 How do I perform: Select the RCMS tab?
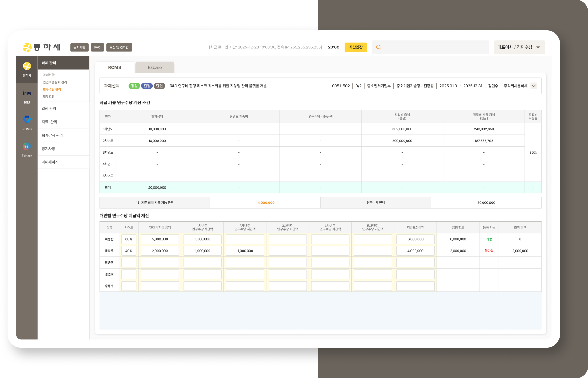pos(114,67)
